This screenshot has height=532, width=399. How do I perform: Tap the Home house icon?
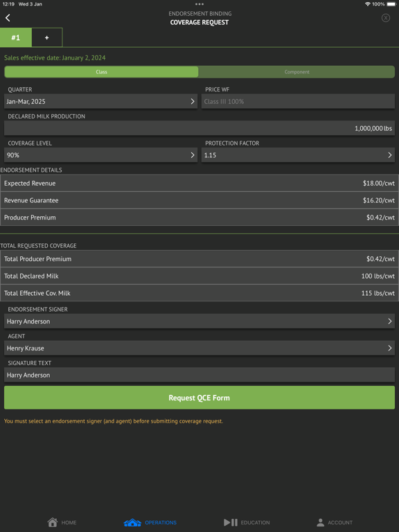[53, 522]
